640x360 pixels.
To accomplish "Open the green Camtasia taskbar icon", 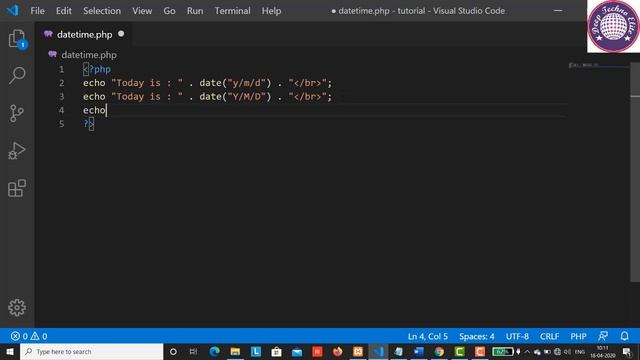I will [x=460, y=351].
